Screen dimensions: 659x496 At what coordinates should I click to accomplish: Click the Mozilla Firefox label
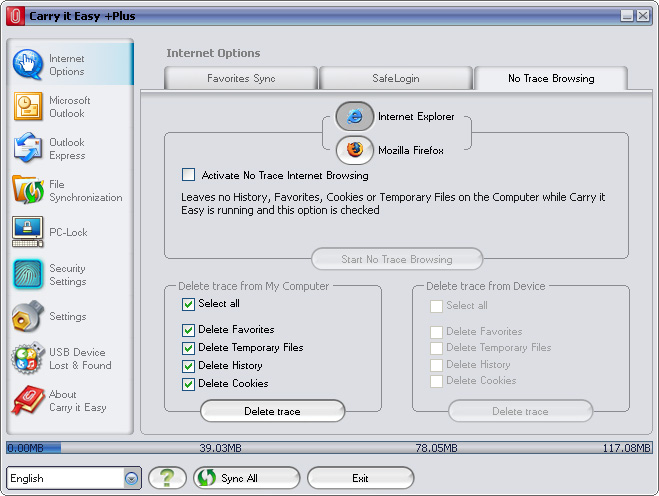[411, 150]
